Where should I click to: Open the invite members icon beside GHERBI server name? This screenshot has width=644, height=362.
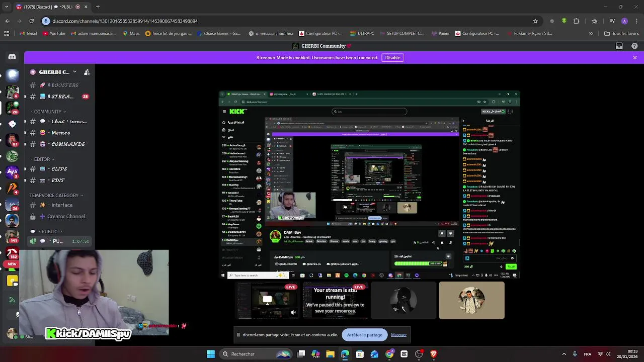(87, 72)
